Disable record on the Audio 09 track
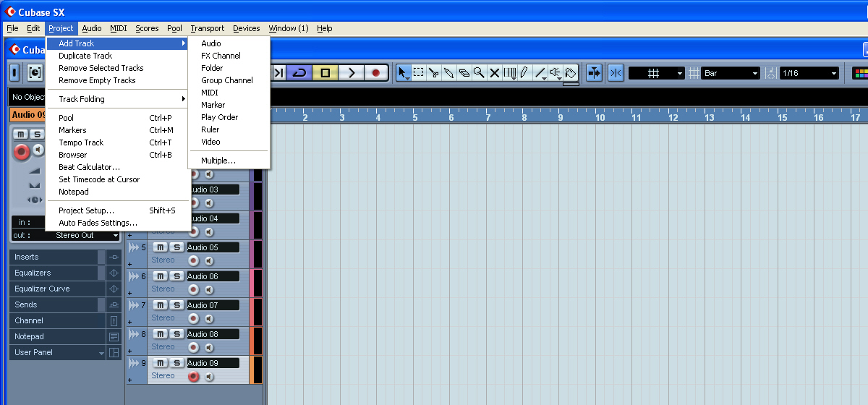The height and width of the screenshot is (405, 868). tap(193, 376)
